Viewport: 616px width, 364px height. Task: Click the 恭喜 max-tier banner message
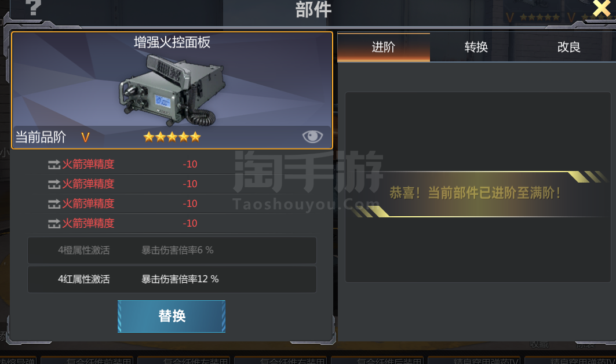tap(475, 193)
